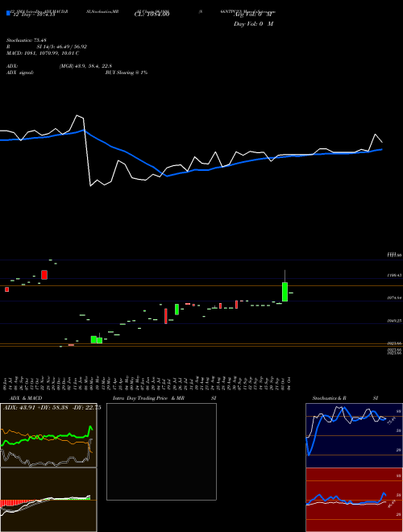The width and height of the screenshot is (403, 532).
Task: Click the 'MACD: 1081, 1079.99, 10.01 C' line
Action: [43, 53]
